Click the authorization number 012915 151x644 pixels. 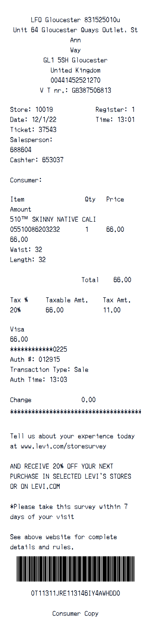tap(49, 359)
